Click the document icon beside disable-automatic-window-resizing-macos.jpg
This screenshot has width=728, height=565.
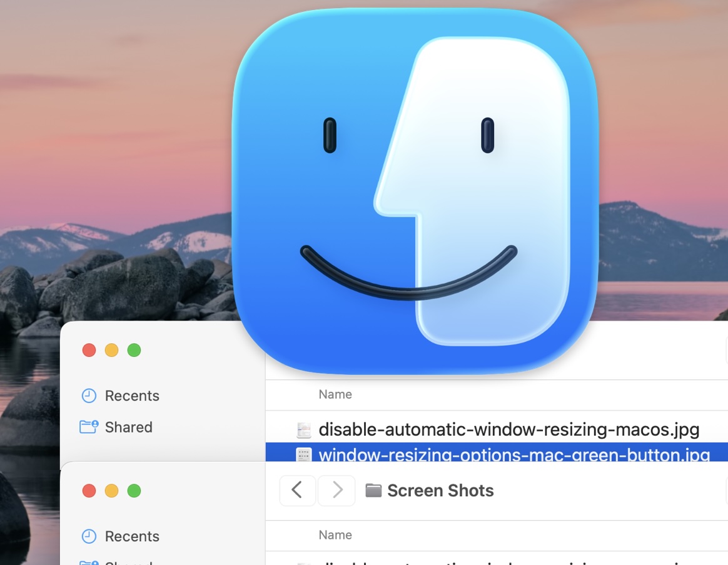305,429
